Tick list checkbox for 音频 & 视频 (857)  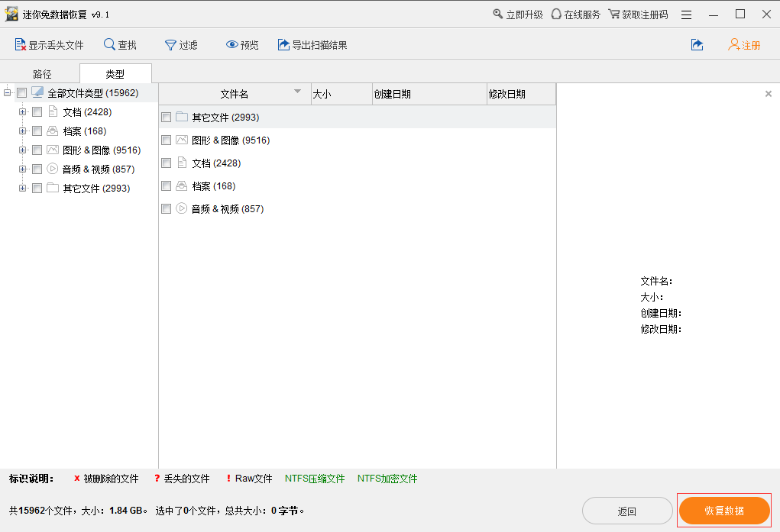pyautogui.click(x=166, y=209)
